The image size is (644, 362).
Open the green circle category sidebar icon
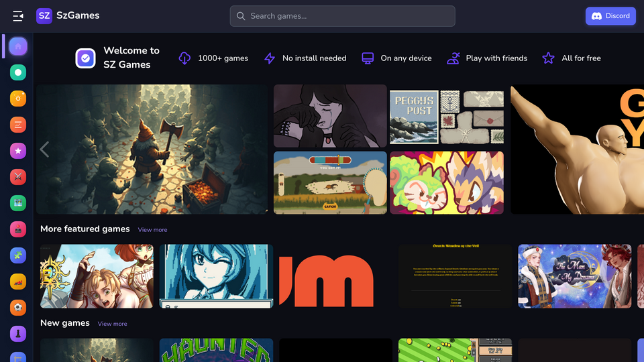pyautogui.click(x=18, y=72)
